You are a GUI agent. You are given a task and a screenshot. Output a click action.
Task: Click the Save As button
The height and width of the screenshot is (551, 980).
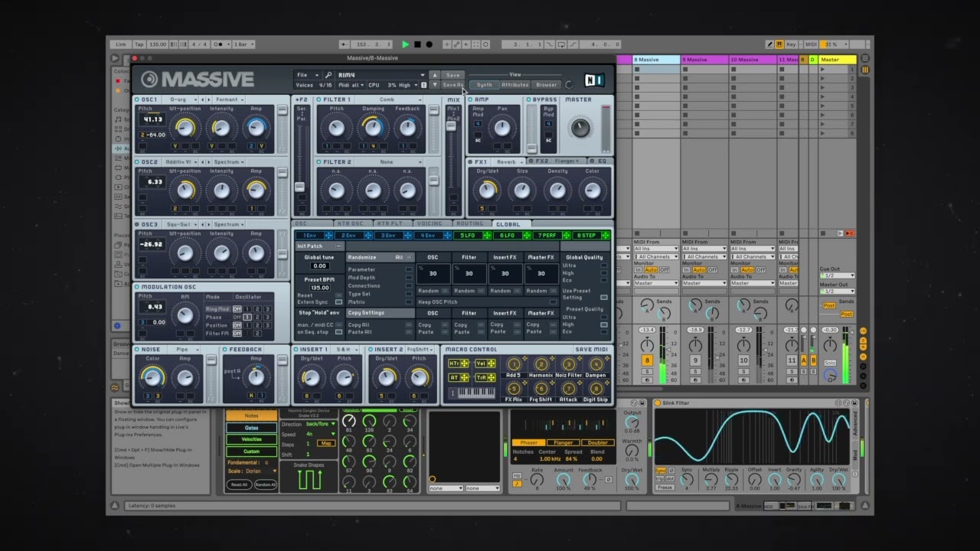[x=453, y=85]
